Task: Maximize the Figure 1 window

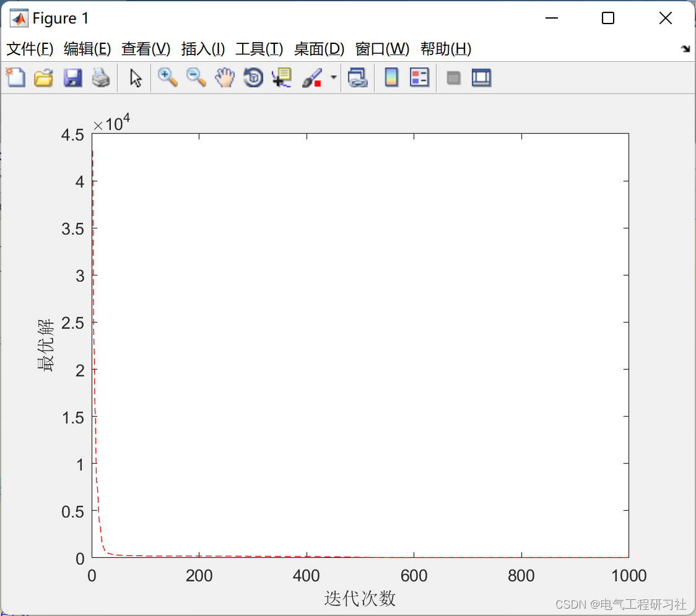Action: click(x=607, y=18)
